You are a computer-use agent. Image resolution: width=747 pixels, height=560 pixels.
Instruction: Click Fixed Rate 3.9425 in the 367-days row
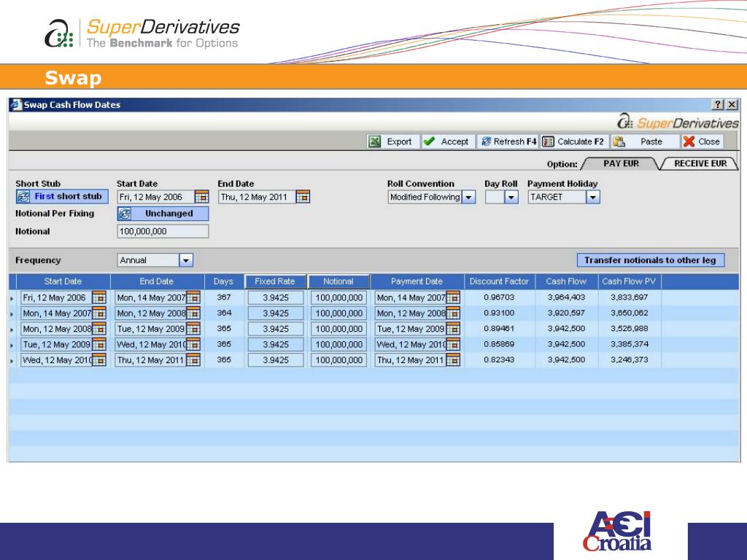[x=275, y=297]
